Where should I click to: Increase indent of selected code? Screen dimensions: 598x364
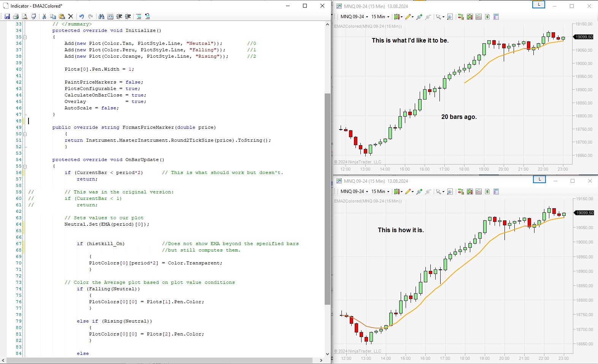[128, 16]
